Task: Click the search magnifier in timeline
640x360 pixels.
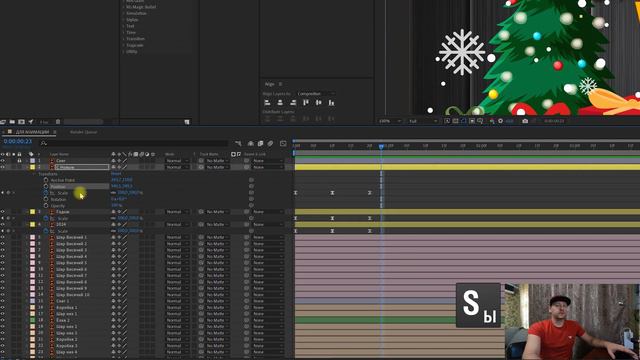Action: (44, 143)
